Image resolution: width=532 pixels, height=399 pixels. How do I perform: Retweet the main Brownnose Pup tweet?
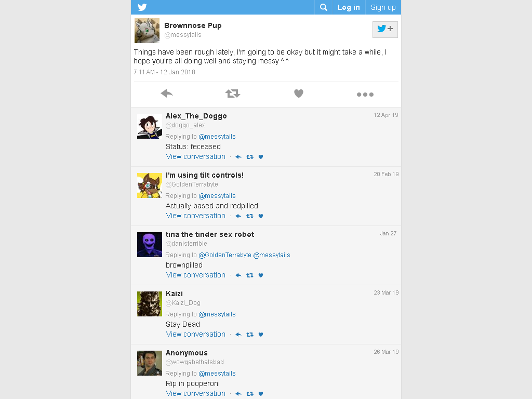tap(233, 94)
